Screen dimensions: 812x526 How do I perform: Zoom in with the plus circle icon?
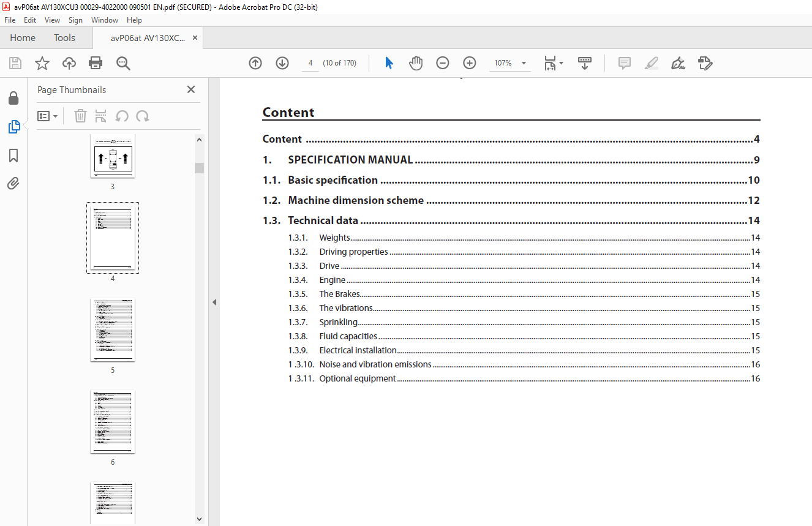pos(470,63)
